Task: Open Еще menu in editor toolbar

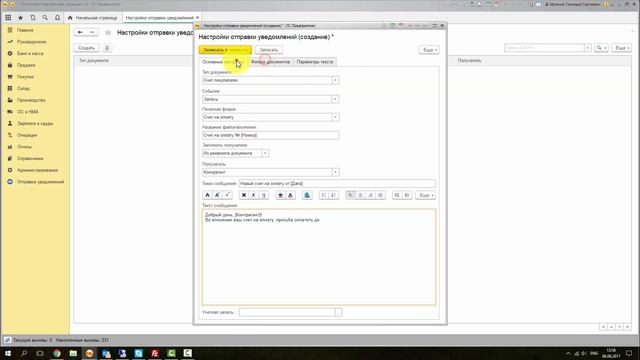Action: (426, 195)
